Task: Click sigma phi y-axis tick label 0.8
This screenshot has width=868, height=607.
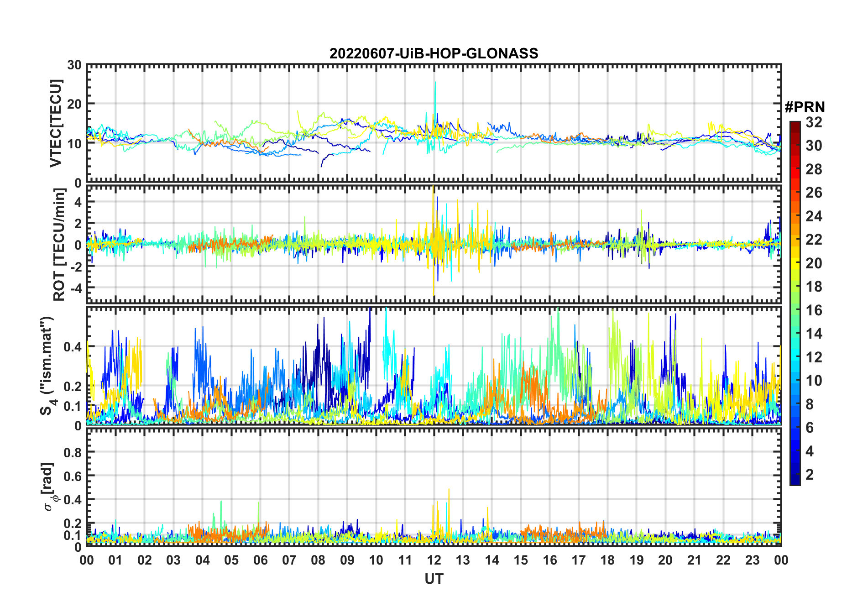Action: coord(73,452)
